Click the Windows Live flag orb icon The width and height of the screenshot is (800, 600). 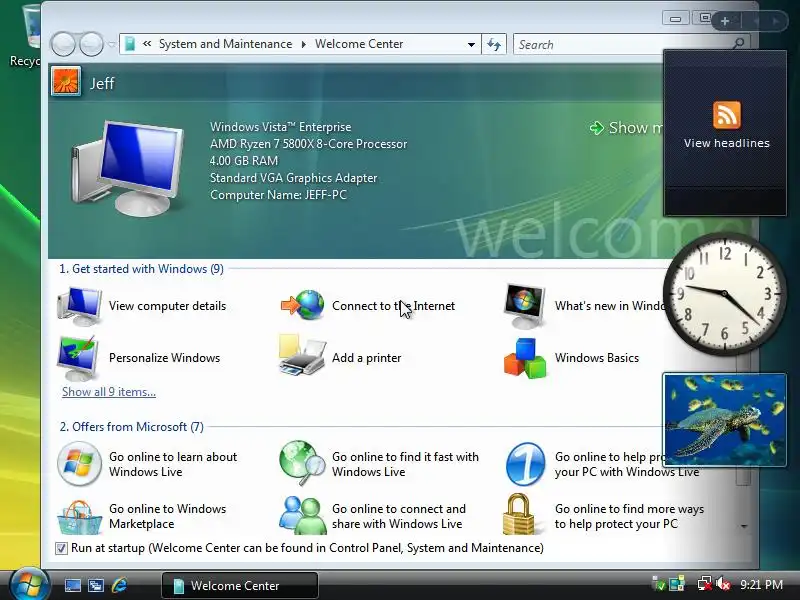(79, 464)
